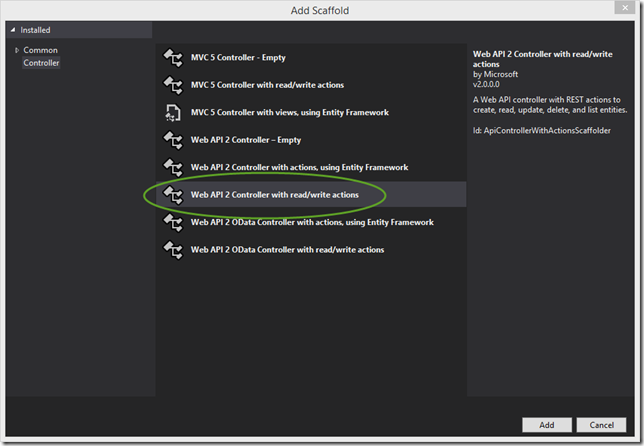Click icon for Web API 2 Controller with actions, Entity Framework
Viewport: 644px width, 446px height.
[173, 168]
